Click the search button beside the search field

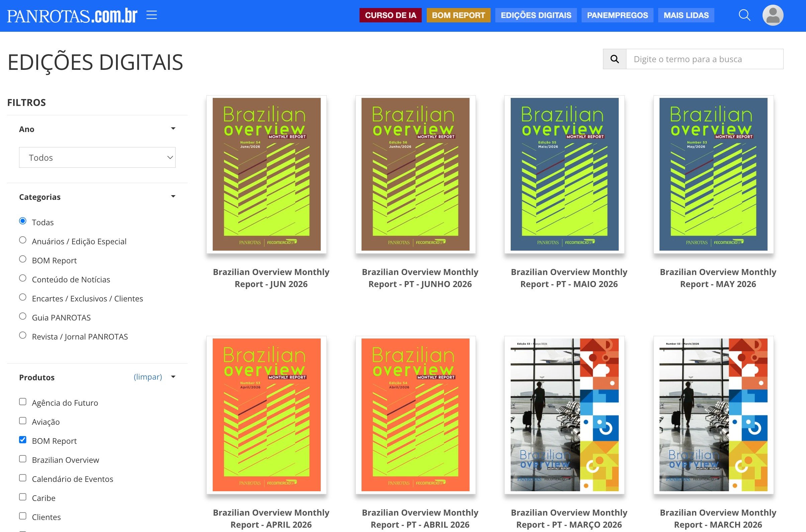[614, 59]
